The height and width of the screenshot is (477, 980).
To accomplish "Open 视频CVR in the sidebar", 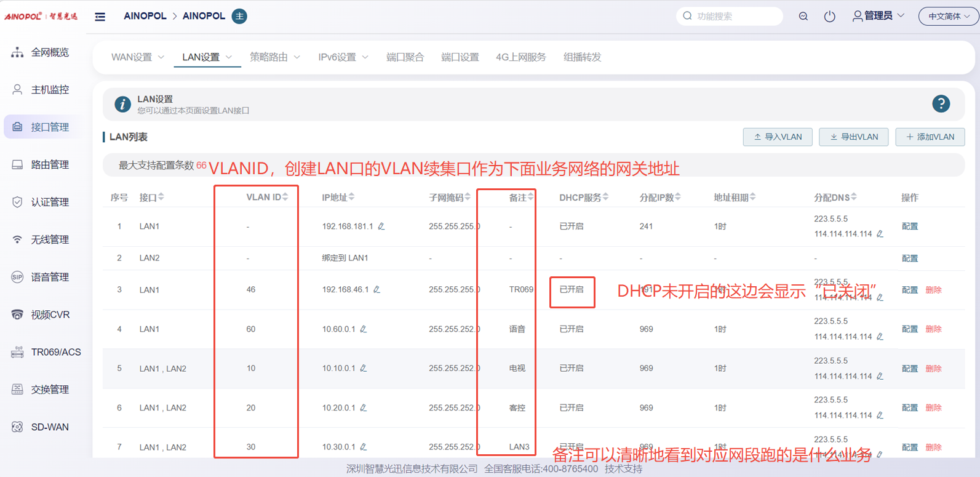I will point(50,315).
